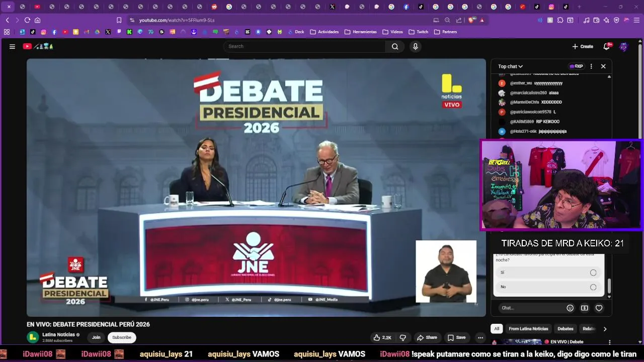
Task: Go to browser home page
Action: [x=37, y=20]
